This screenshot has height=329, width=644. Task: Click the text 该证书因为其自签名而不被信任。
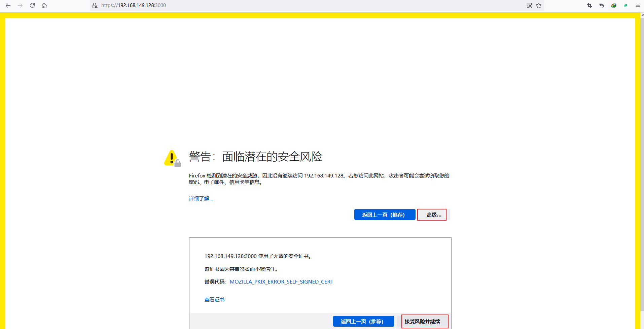coord(242,269)
